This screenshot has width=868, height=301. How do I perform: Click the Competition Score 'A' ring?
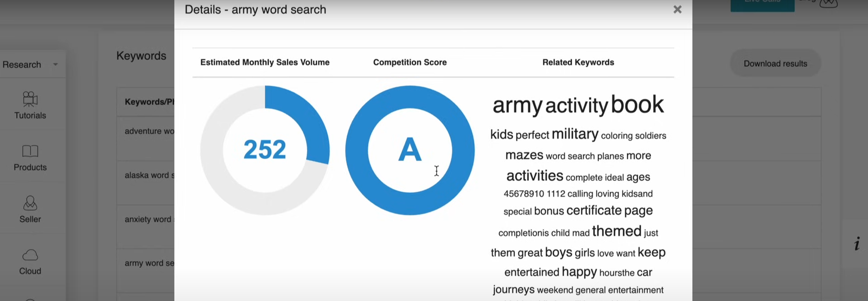[410, 149]
